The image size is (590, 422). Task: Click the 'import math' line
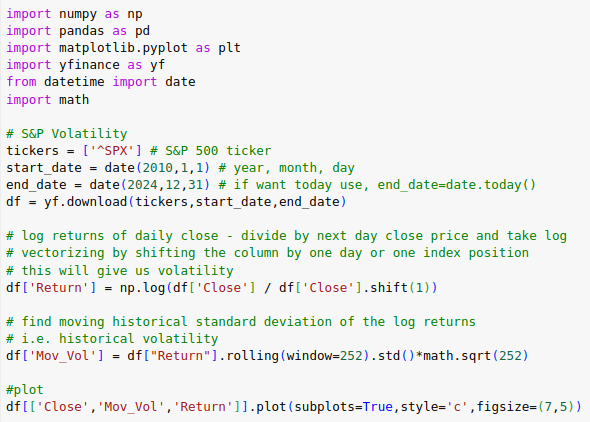click(x=48, y=100)
